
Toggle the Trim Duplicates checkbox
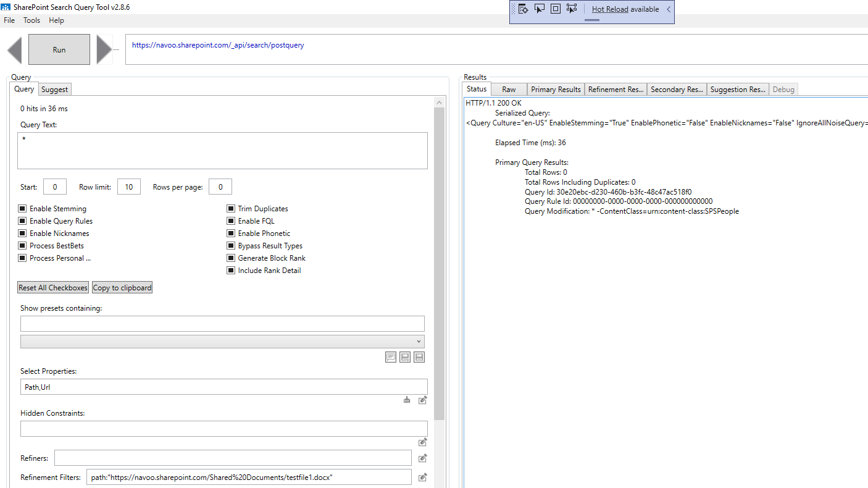click(232, 208)
